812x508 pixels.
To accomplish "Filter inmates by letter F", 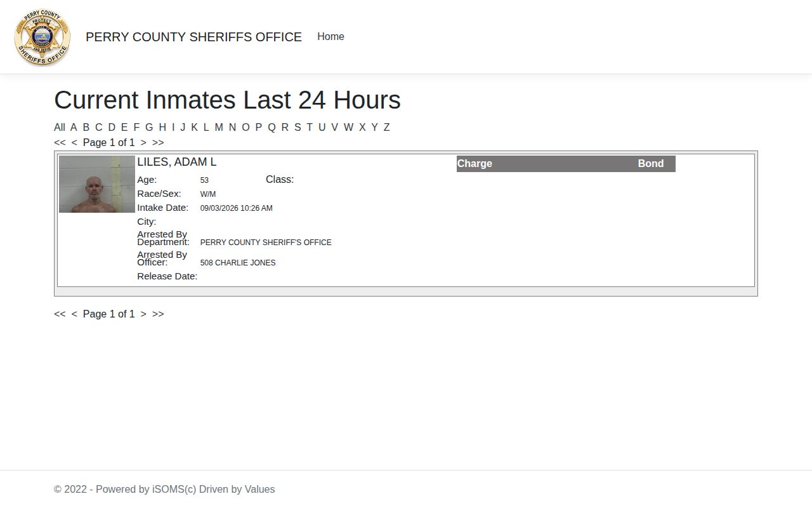I will (x=136, y=127).
